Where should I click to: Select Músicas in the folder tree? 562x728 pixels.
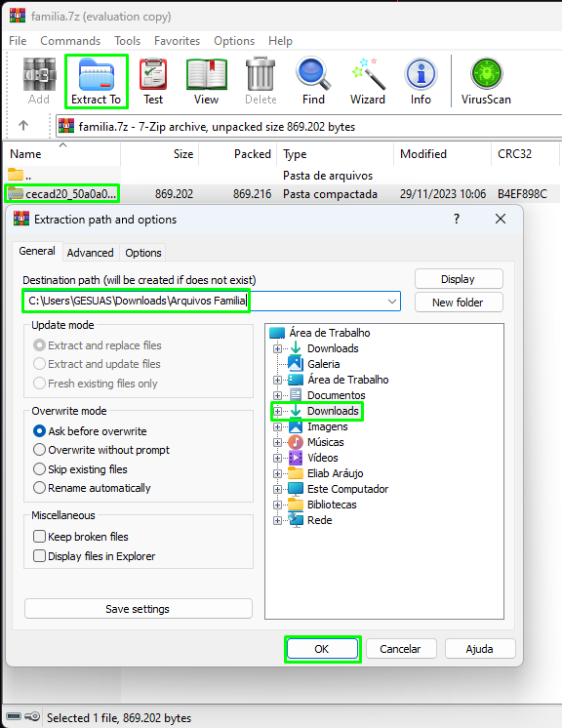click(325, 442)
